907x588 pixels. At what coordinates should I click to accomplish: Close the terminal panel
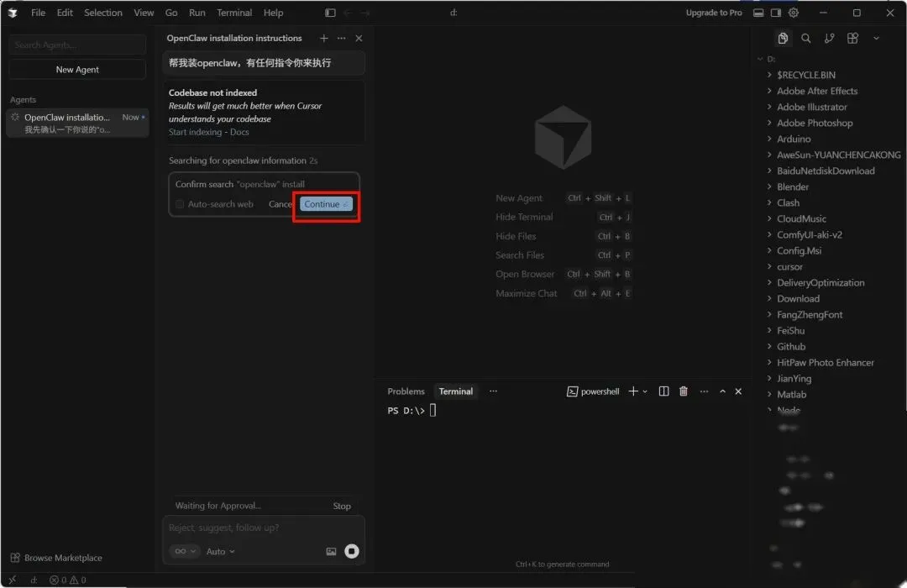click(738, 391)
